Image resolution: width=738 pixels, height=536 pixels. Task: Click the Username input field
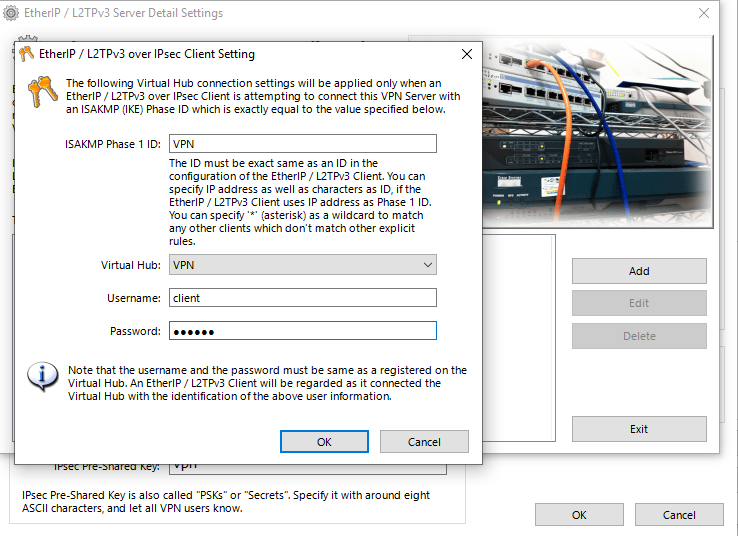(303, 298)
